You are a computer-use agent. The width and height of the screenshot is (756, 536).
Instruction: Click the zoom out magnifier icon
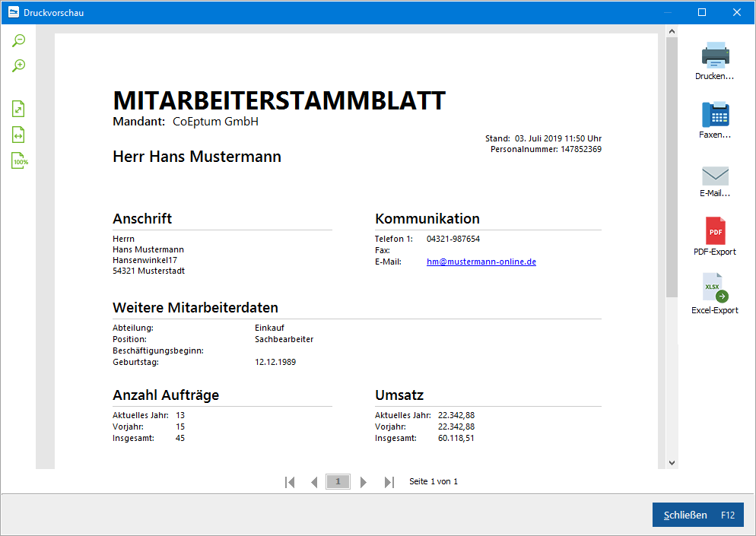[x=19, y=40]
